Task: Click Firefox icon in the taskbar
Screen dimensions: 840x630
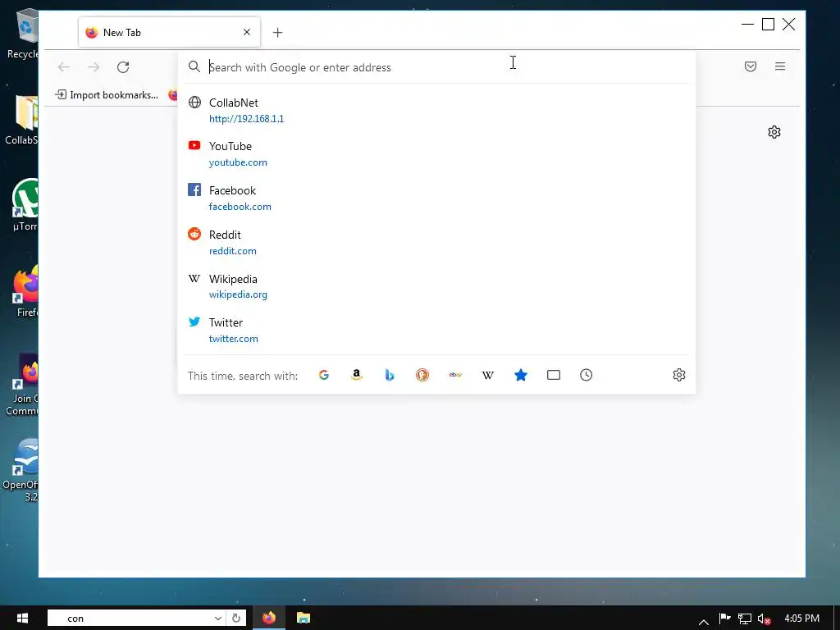Action: pos(269,619)
